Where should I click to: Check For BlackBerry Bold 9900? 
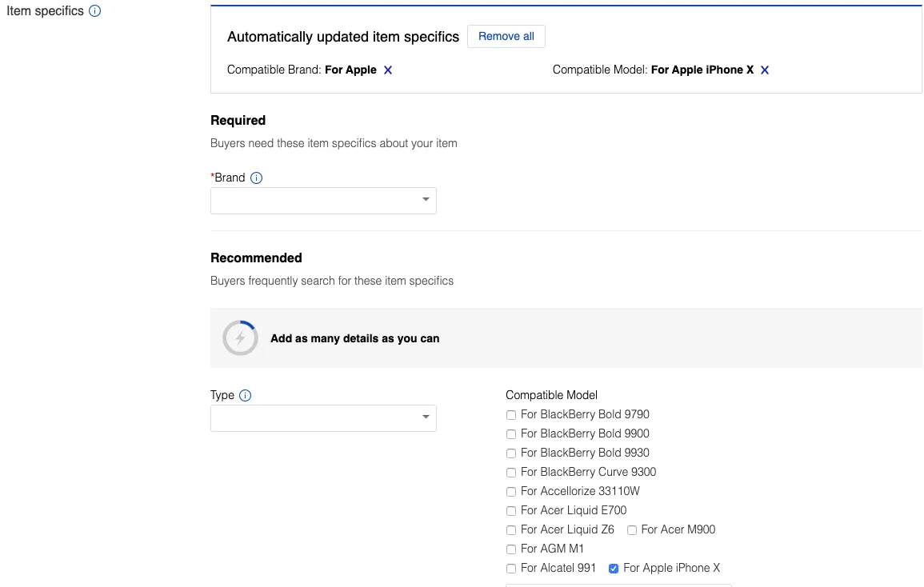511,434
